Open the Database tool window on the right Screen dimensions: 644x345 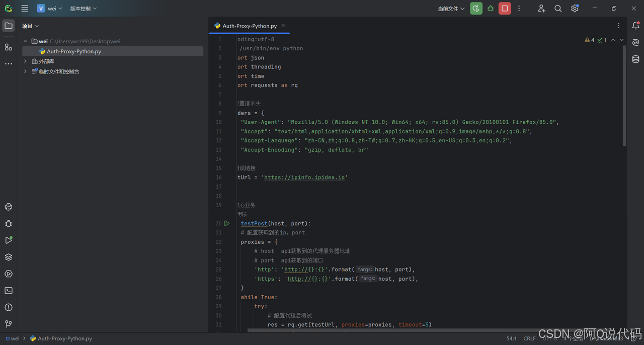636,59
